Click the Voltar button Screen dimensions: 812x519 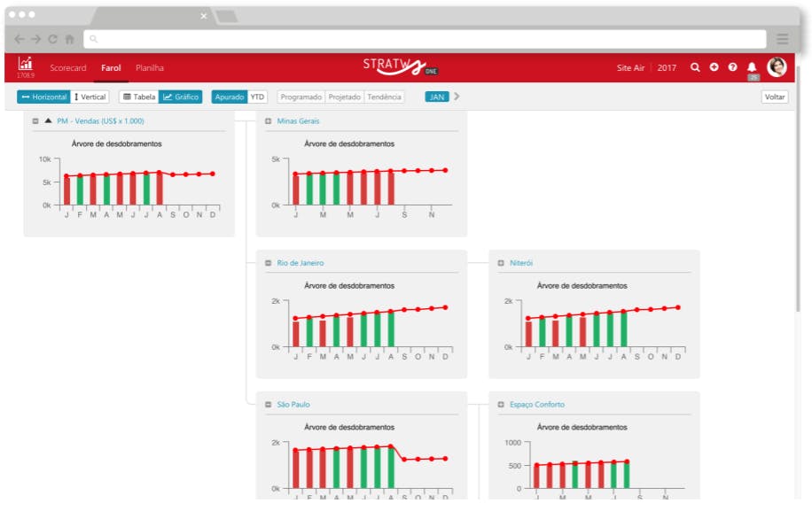(x=775, y=97)
